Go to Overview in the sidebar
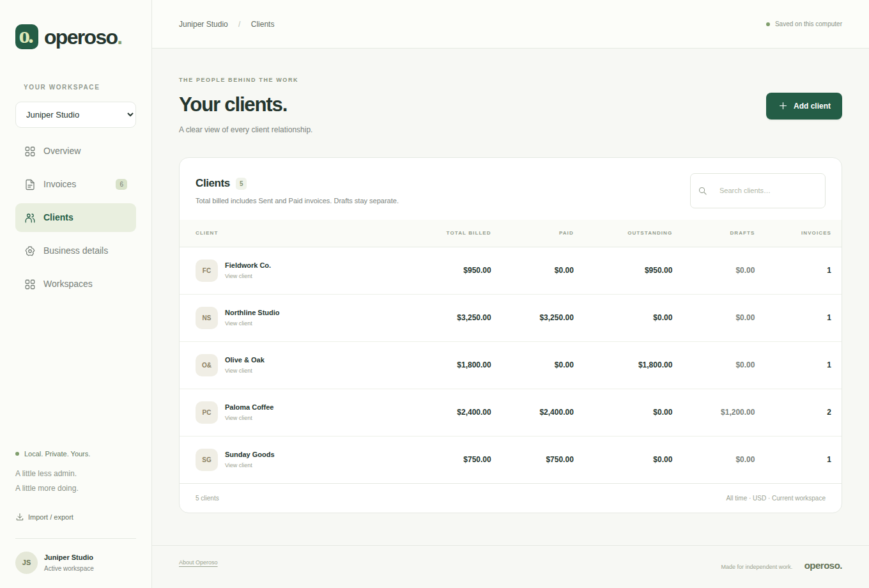This screenshot has height=588, width=869. [x=75, y=151]
